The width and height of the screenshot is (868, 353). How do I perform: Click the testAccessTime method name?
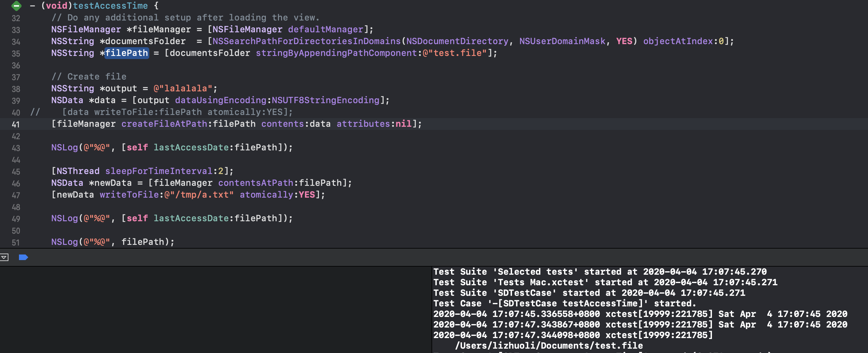click(110, 6)
